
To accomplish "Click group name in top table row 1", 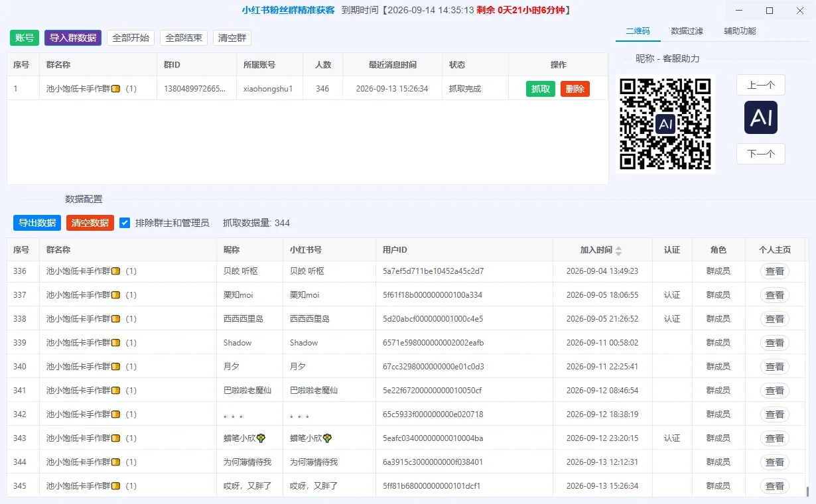I will (92, 89).
